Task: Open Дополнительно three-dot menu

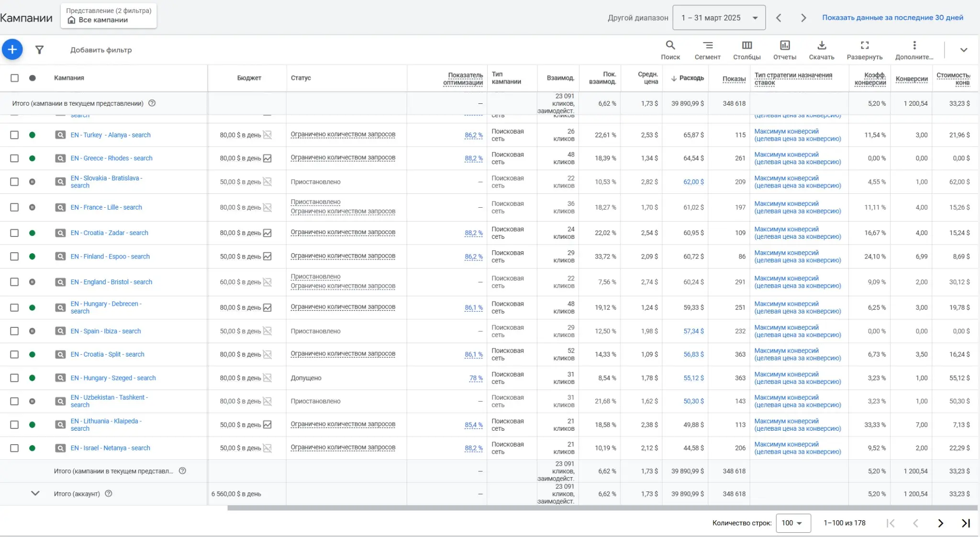Action: coord(914,50)
